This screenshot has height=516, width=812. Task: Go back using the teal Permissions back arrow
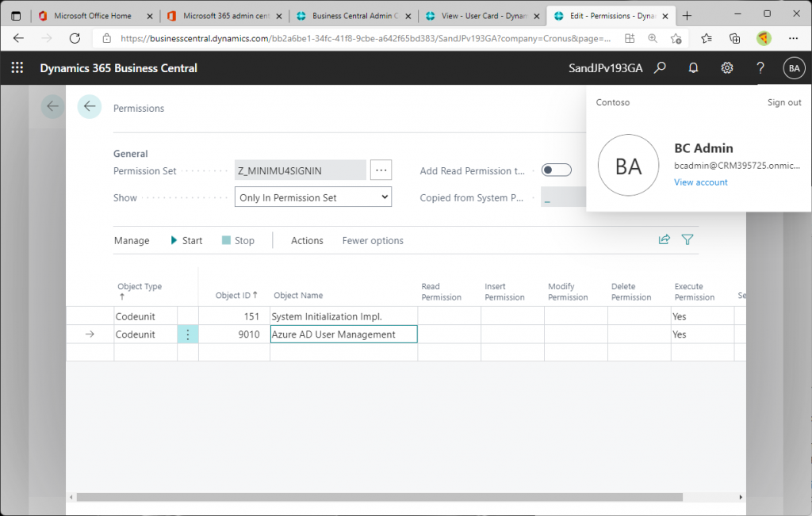tap(90, 107)
